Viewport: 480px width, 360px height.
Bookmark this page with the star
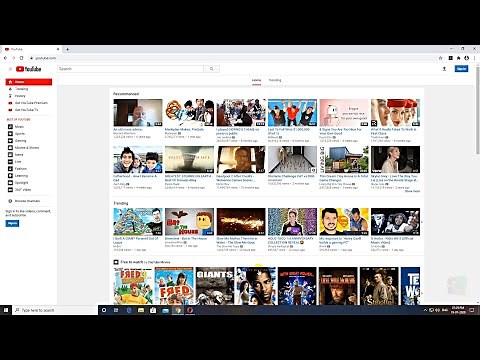(x=441, y=58)
